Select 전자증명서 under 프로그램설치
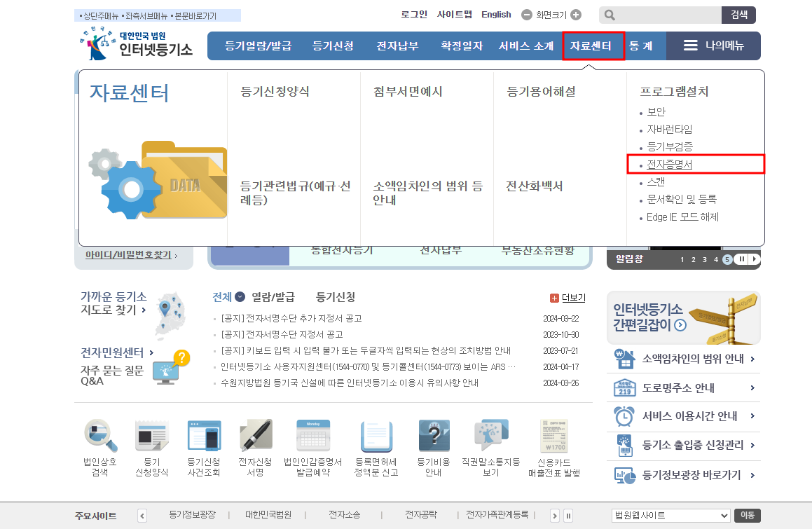Image resolution: width=812 pixels, height=529 pixels. pos(669,164)
